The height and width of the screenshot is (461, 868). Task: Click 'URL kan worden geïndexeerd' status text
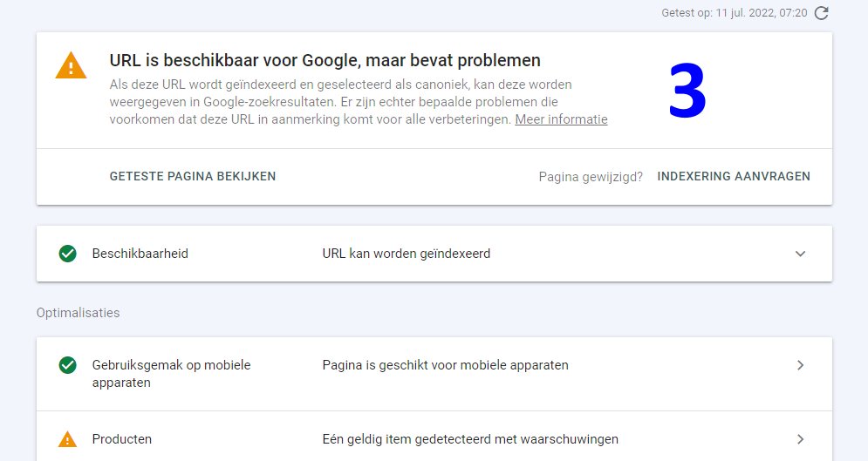click(x=407, y=254)
